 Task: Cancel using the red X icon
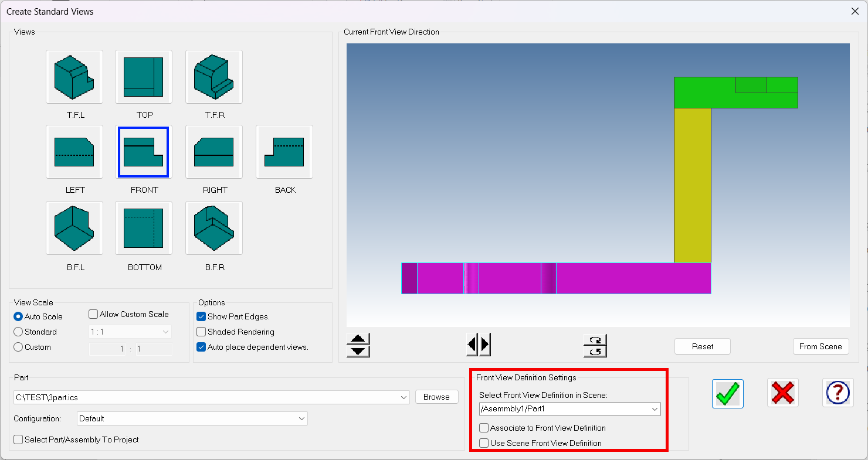coord(783,393)
